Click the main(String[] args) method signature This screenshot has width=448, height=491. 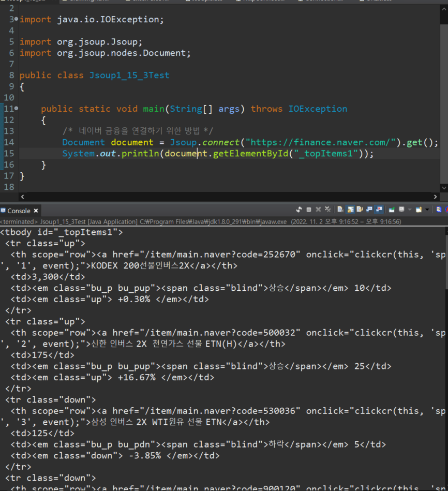click(193, 109)
